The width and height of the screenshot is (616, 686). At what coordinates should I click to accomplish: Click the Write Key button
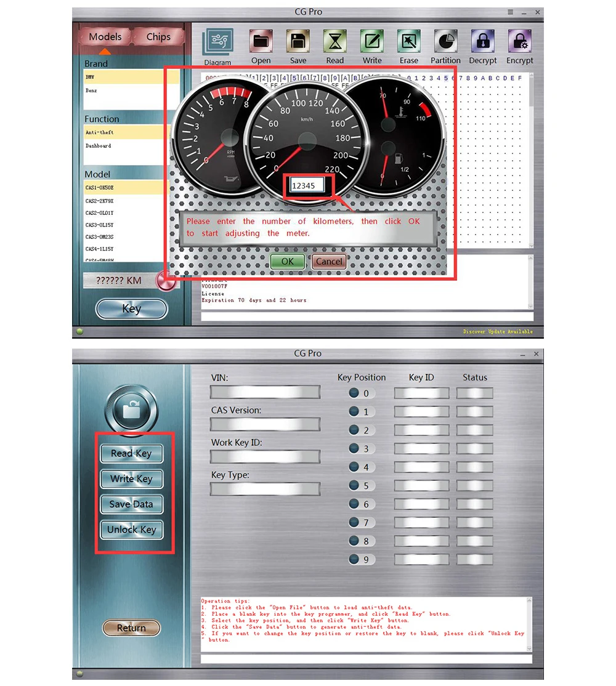(x=131, y=478)
